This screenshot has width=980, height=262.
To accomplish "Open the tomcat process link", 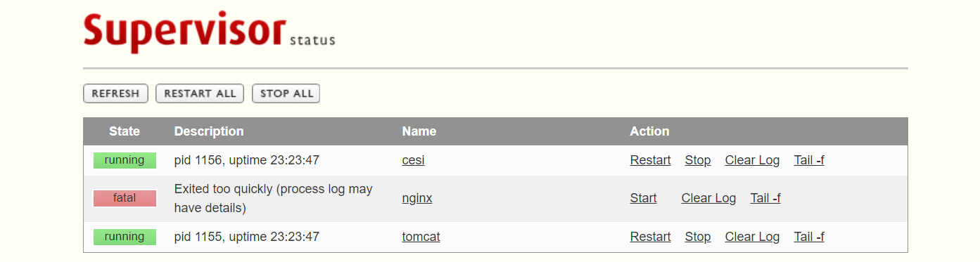I will pos(421,237).
